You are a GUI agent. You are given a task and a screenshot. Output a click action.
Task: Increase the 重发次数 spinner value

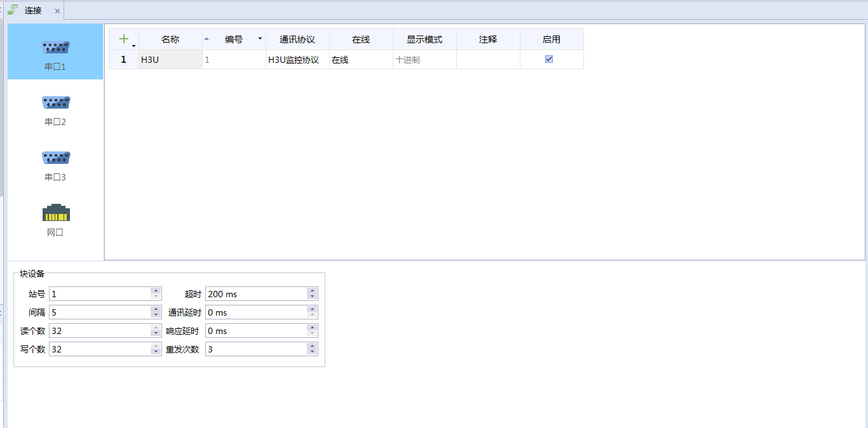coord(311,346)
